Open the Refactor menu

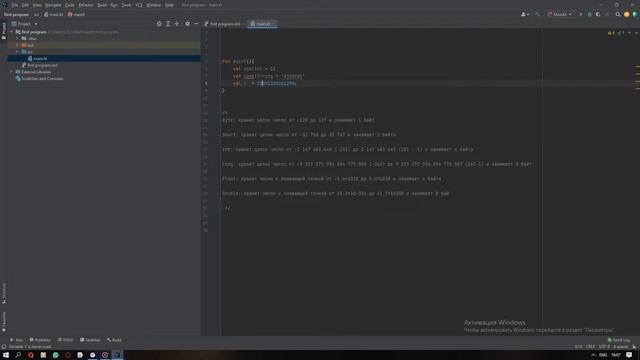pyautogui.click(x=86, y=5)
